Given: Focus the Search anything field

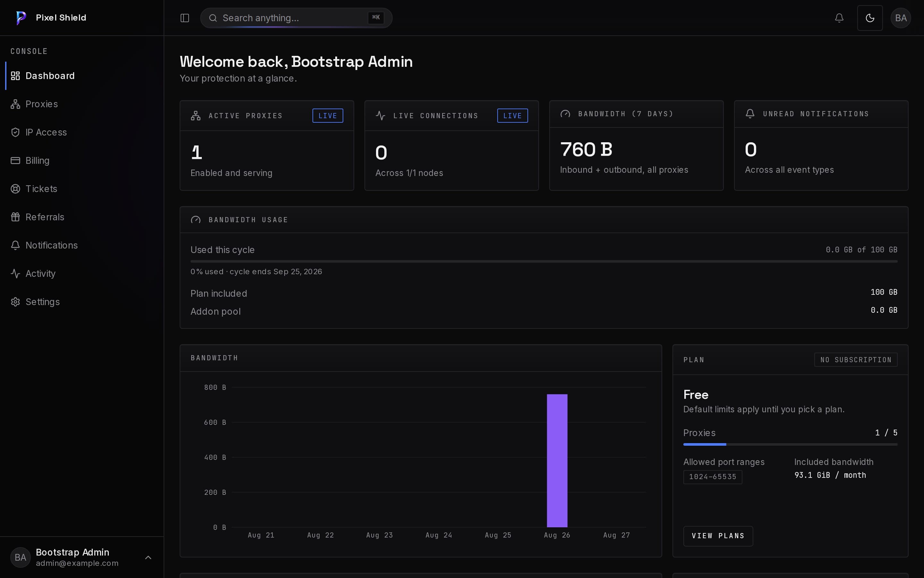Looking at the screenshot, I should [x=296, y=18].
